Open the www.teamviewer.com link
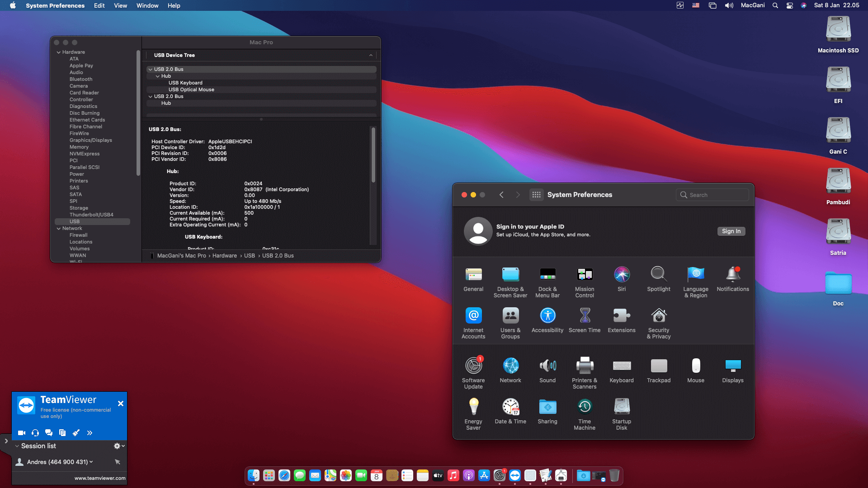This screenshot has height=488, width=868. 99,478
